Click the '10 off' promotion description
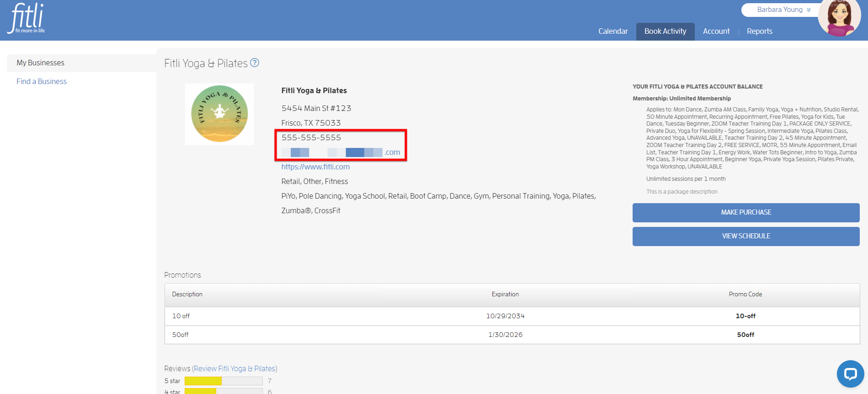868x394 pixels. pyautogui.click(x=181, y=316)
